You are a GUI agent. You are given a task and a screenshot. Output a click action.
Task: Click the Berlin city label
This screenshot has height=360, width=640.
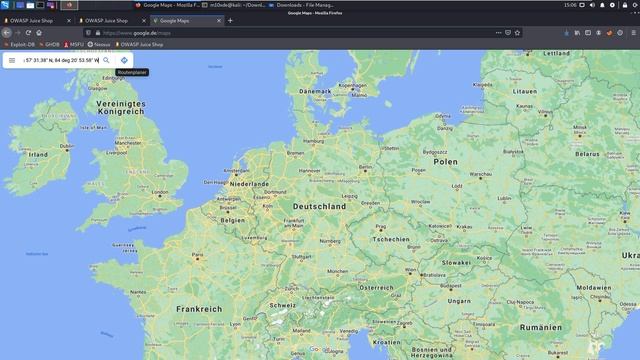click(365, 167)
